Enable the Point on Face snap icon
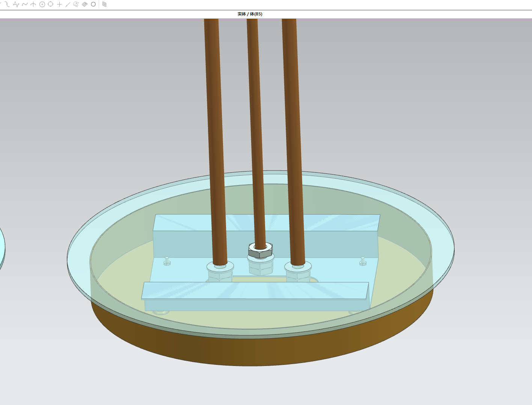 click(76, 5)
